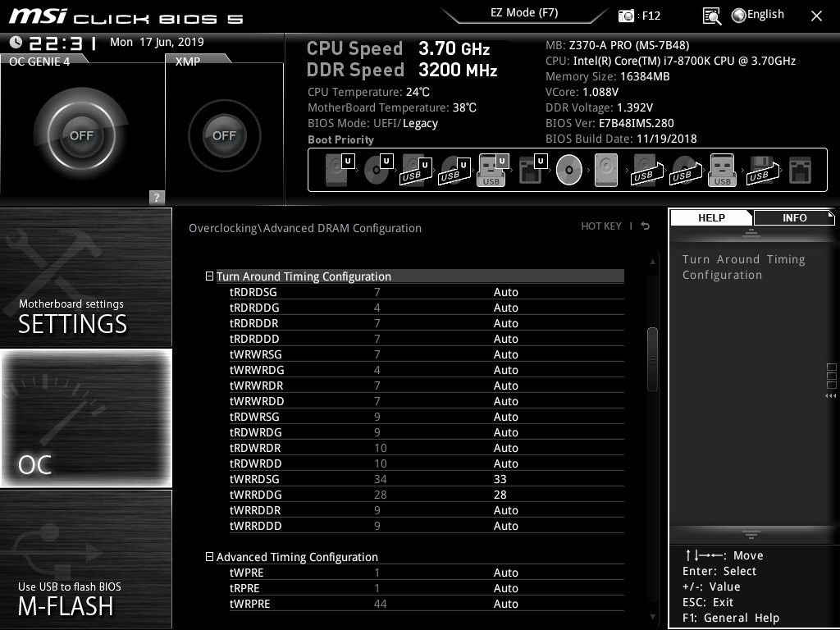Click the settings list scrollbar thumb
Screen dimensions: 840x630
[652, 359]
